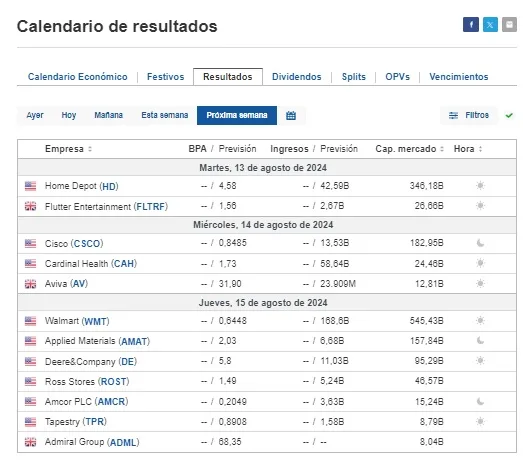The image size is (523, 469).
Task: Open the Calendario Económico tab
Action: (77, 77)
